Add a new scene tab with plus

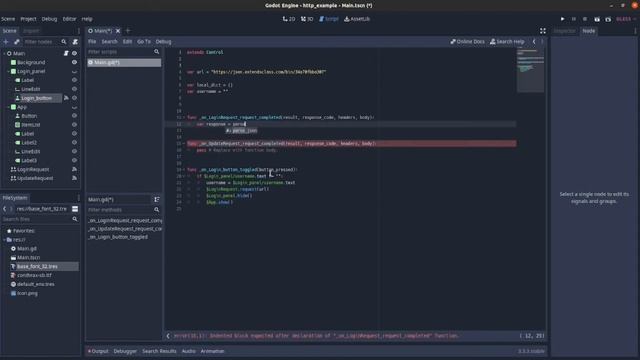(x=128, y=31)
